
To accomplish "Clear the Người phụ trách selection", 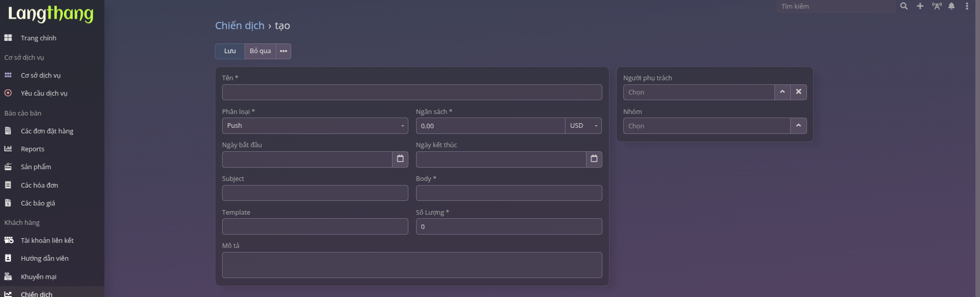I will click(798, 92).
